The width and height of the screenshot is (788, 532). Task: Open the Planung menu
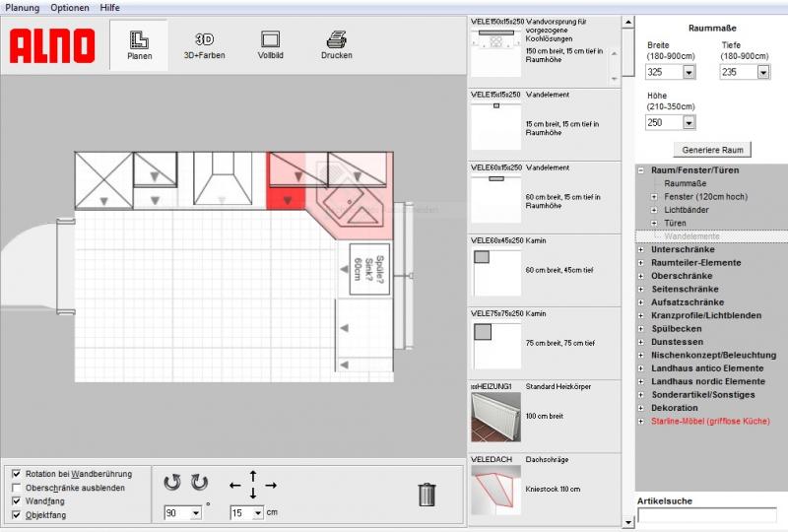click(x=23, y=7)
